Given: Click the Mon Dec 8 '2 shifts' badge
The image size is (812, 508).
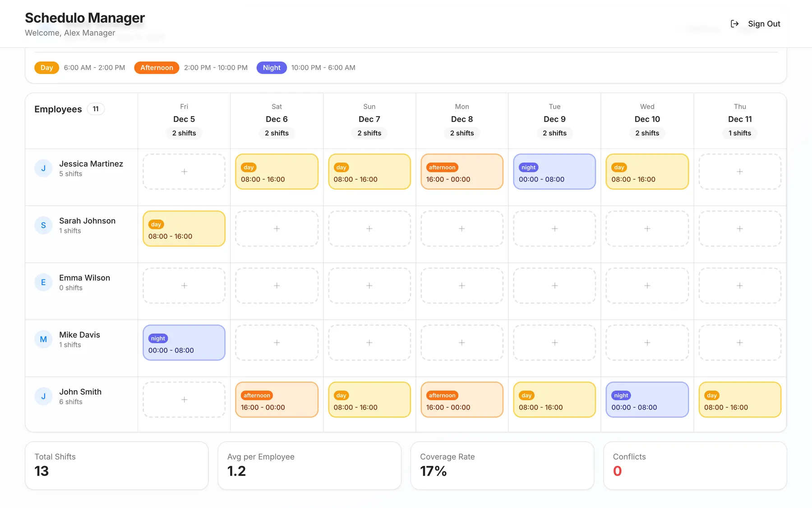Looking at the screenshot, I should click(462, 133).
